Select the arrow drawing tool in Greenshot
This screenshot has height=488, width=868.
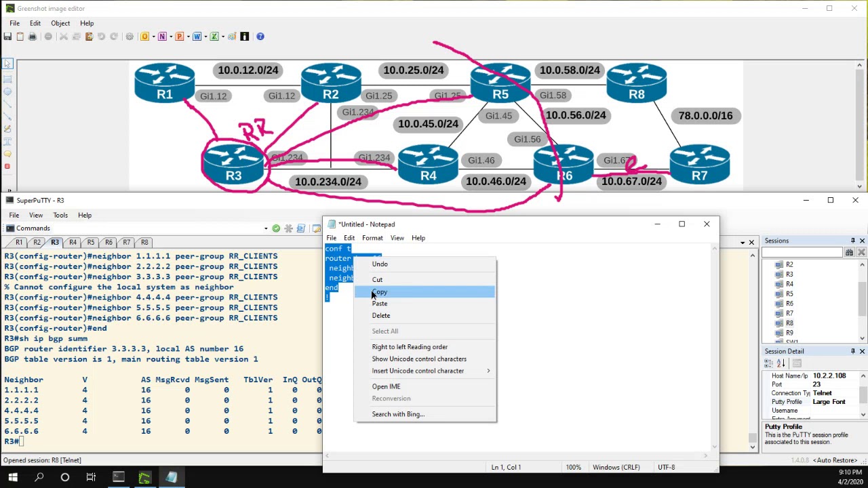[x=7, y=116]
